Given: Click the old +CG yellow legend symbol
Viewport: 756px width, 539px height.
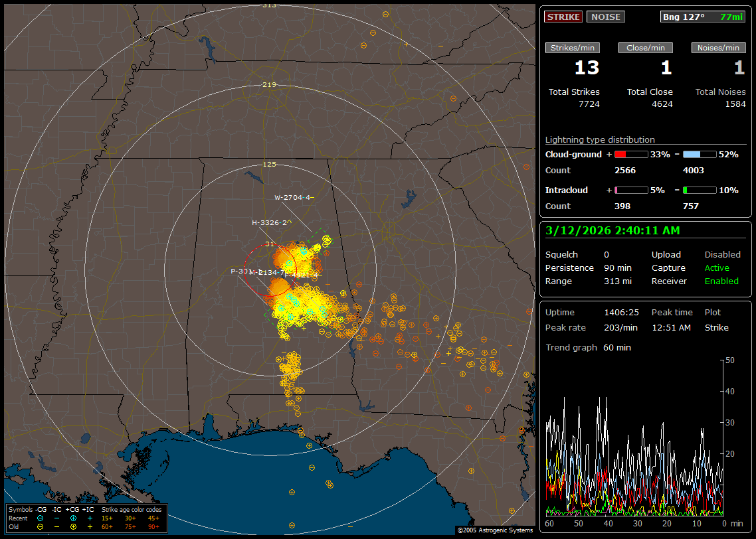Looking at the screenshot, I should pos(73,526).
